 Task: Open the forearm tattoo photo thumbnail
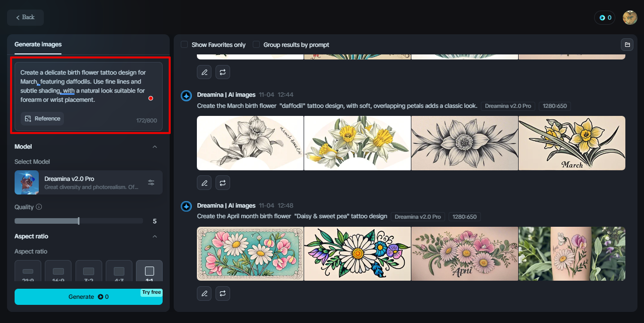coord(572,253)
